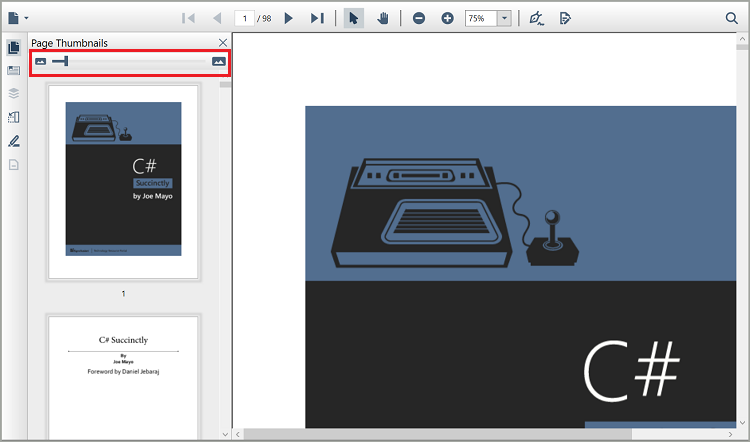Jump to the last page
The width and height of the screenshot is (750, 442).
coord(317,18)
